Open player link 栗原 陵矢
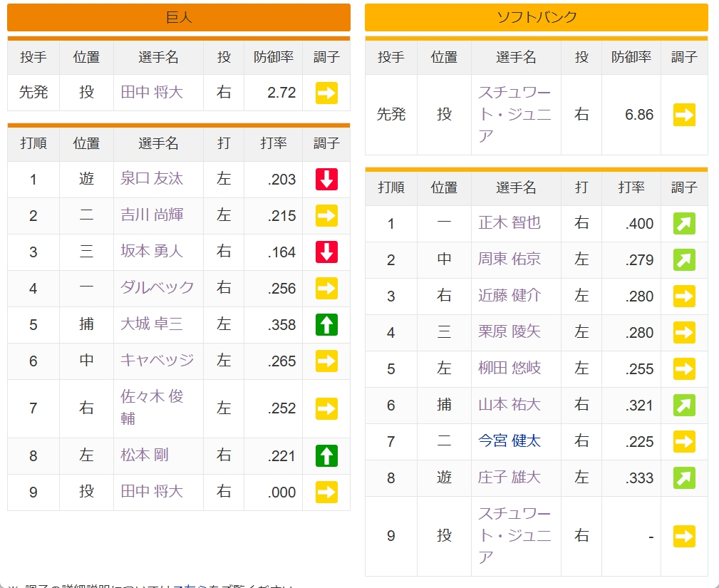Viewport: 719px width, 588px height. pyautogui.click(x=509, y=331)
